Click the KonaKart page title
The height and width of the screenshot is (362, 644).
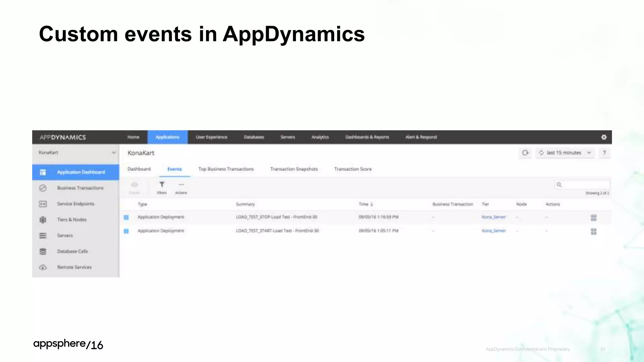coord(141,153)
